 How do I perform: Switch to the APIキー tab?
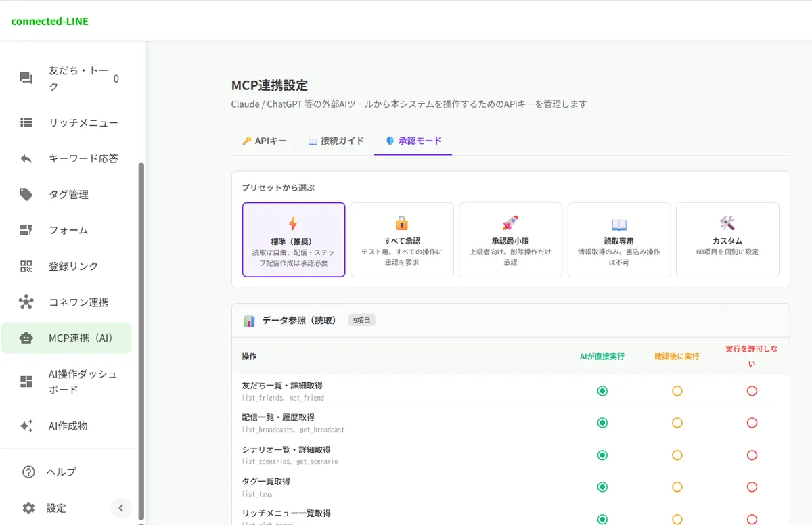264,141
